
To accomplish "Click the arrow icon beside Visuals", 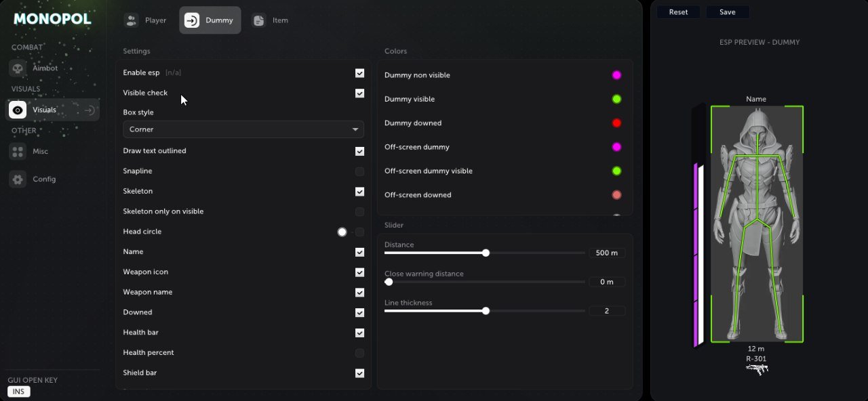I will [90, 110].
